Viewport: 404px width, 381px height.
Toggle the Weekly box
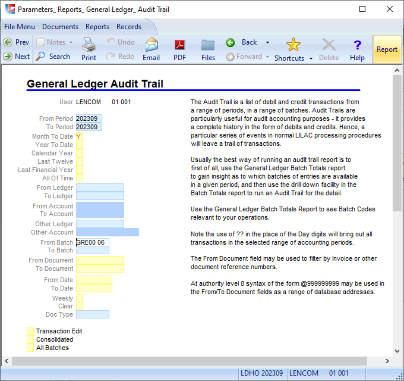click(79, 298)
